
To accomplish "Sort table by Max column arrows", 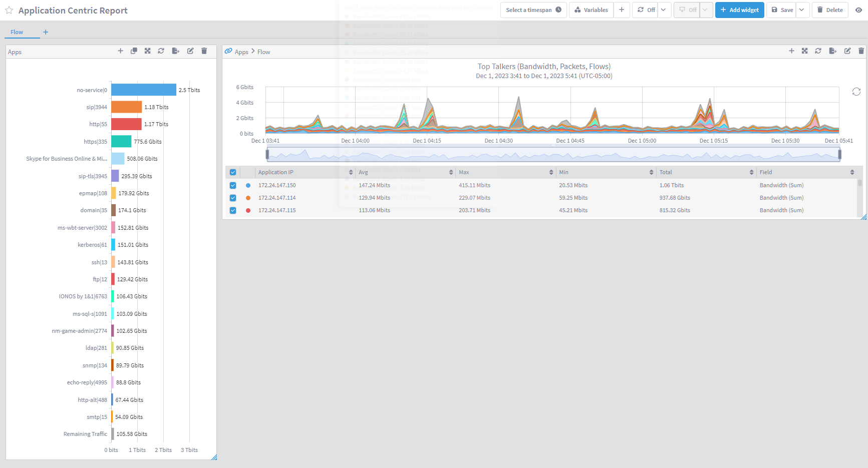I will click(x=551, y=172).
